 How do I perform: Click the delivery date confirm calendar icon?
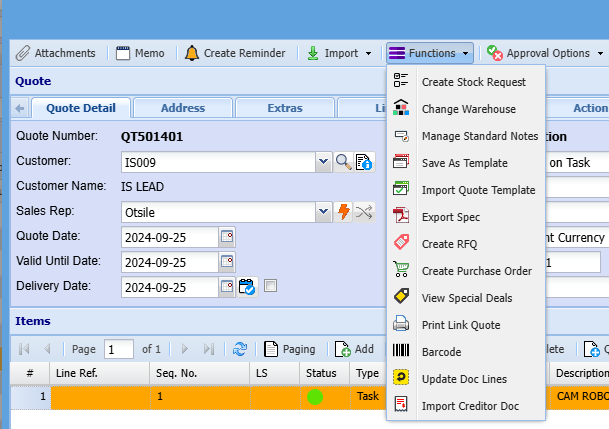pyautogui.click(x=247, y=287)
